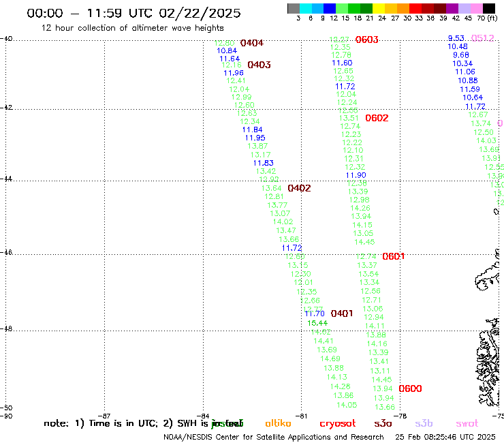This screenshot has width=504, height=443.
Task: Click the -78 longitude axis label
Action: click(400, 416)
